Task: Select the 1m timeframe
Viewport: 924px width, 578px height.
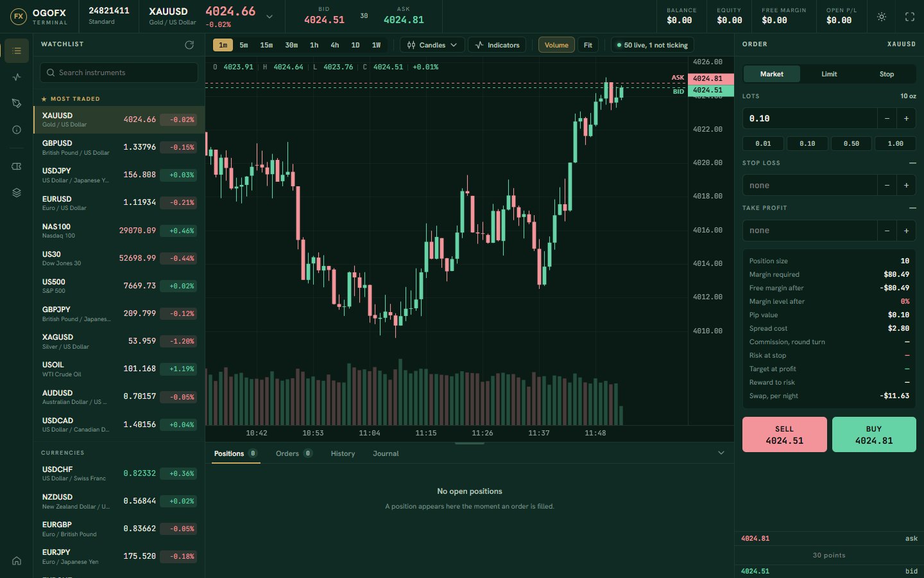Action: 223,45
